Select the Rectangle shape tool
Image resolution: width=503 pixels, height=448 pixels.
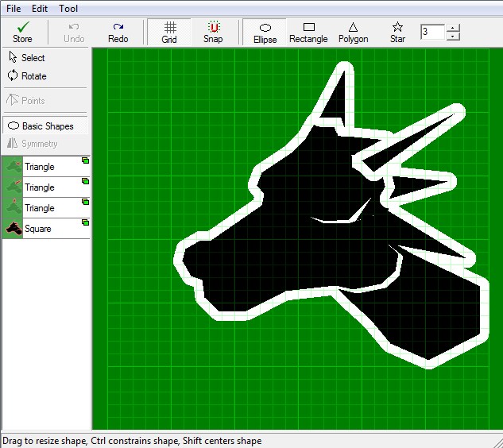click(x=308, y=32)
